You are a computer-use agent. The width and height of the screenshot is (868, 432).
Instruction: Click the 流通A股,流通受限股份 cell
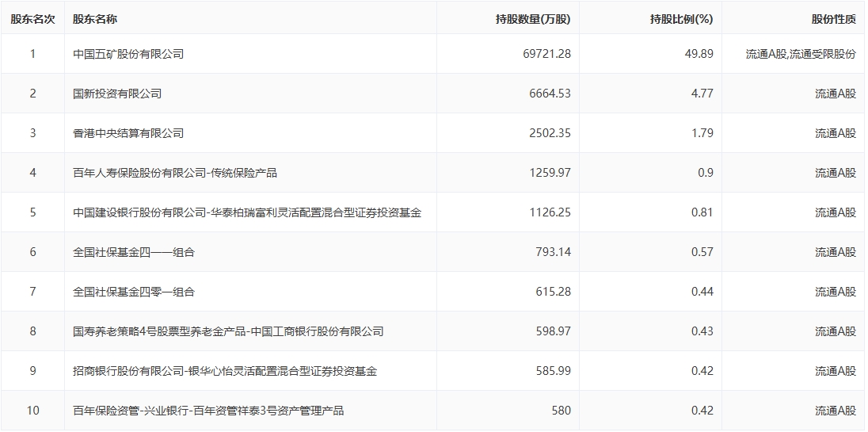pos(801,54)
